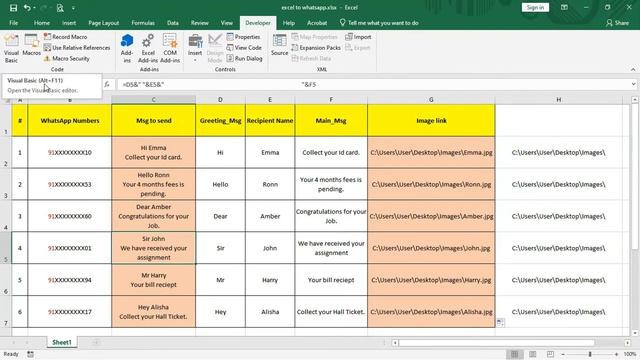Image resolution: width=640 pixels, height=360 pixels.
Task: Click Auto Fill Options icon
Action: tap(501, 323)
